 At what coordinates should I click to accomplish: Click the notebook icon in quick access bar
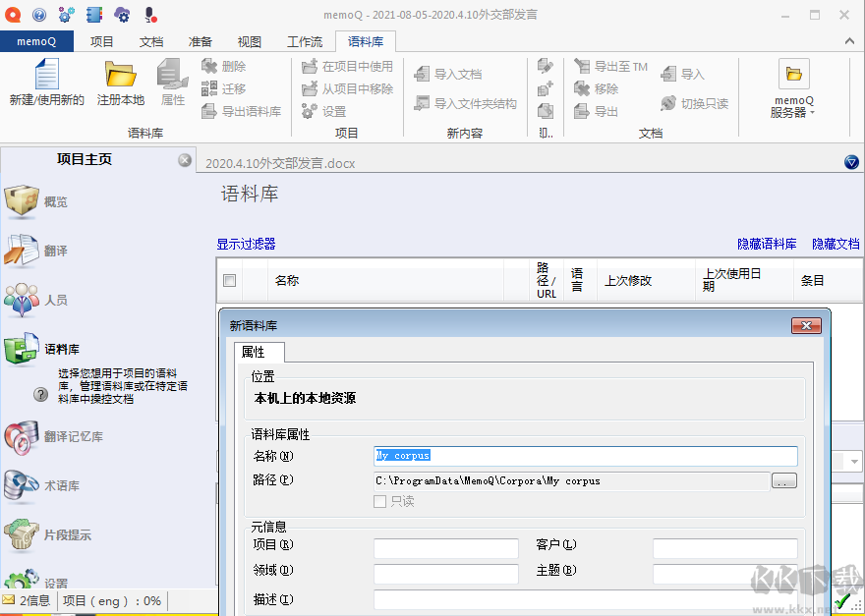[x=94, y=15]
